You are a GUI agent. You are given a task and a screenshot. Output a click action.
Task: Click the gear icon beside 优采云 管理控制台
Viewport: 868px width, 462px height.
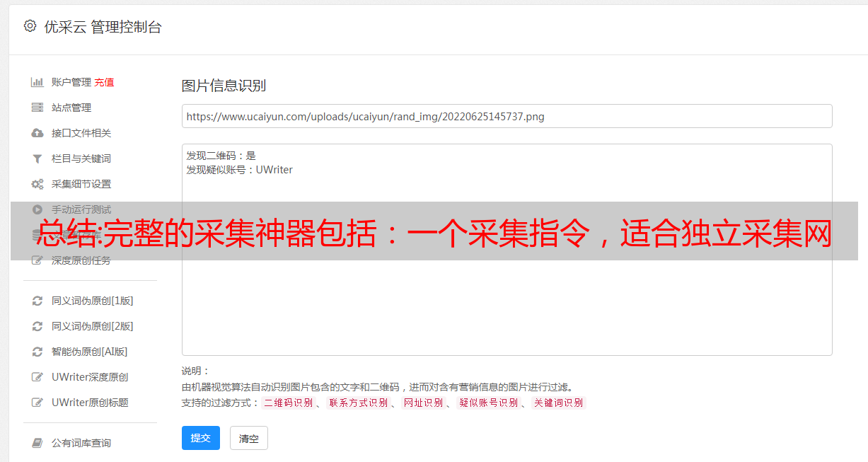tap(30, 26)
